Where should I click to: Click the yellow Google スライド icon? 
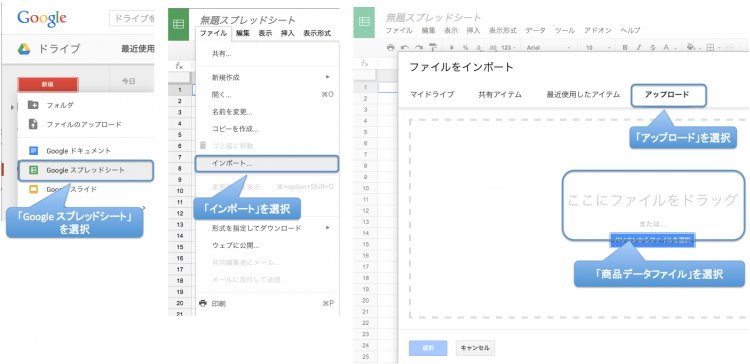coord(33,189)
